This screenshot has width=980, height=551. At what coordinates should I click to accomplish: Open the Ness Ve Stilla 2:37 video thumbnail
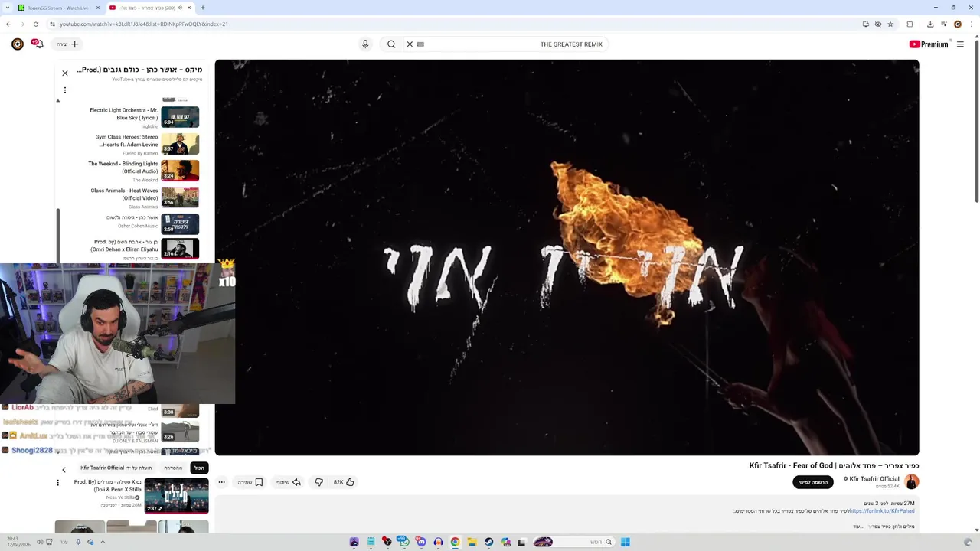click(176, 495)
